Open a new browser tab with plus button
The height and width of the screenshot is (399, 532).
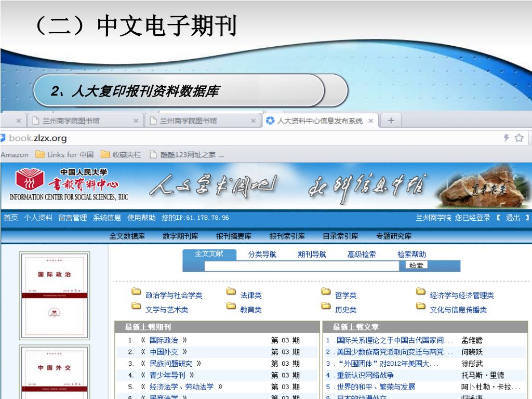391,121
